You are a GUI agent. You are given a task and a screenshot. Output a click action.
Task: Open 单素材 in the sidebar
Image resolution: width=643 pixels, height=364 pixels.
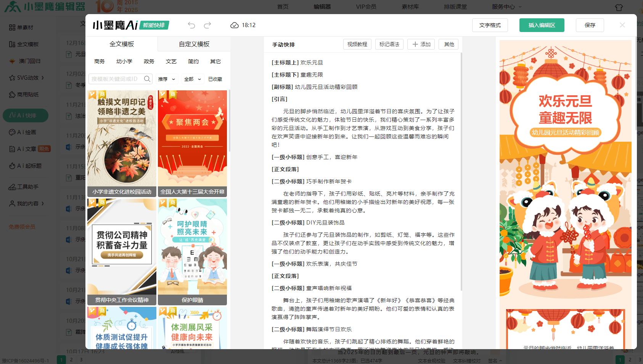click(x=21, y=27)
